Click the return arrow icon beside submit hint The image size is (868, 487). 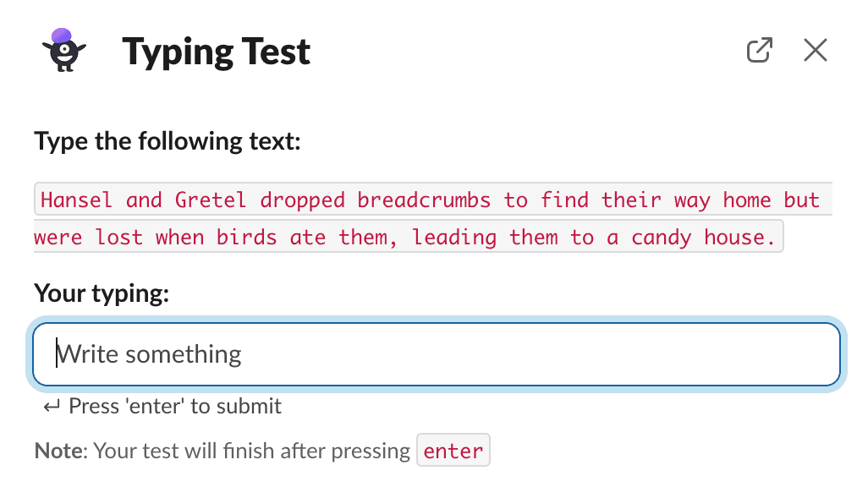tap(52, 407)
